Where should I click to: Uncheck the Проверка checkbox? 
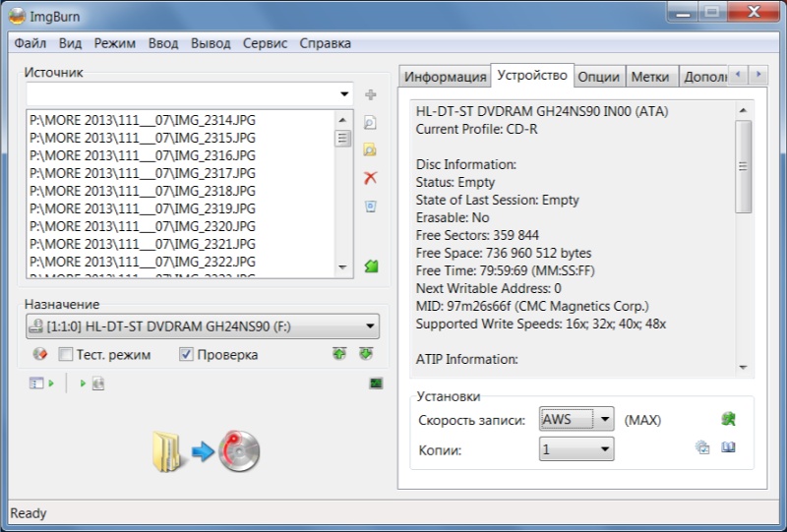click(x=186, y=355)
